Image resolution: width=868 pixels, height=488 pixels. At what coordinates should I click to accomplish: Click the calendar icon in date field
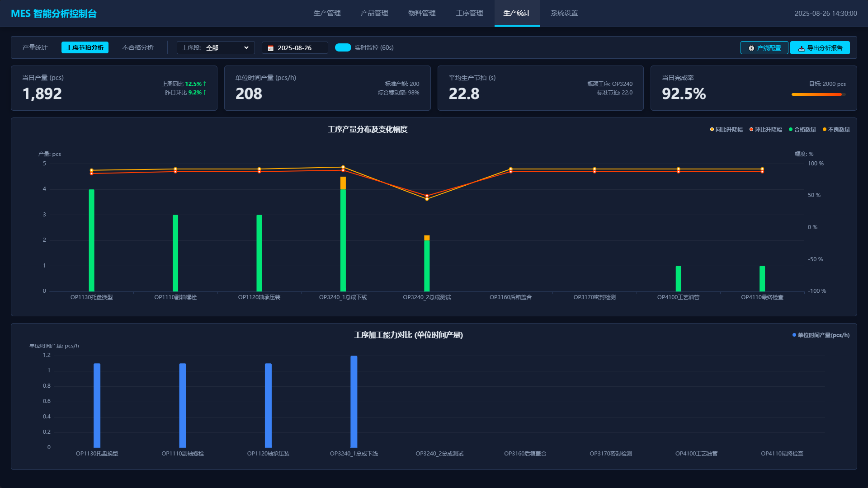pos(270,48)
